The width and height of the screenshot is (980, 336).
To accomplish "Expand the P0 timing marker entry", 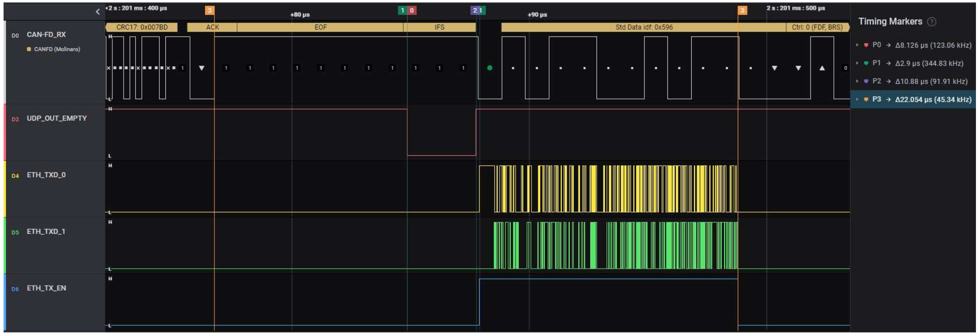I will click(857, 45).
